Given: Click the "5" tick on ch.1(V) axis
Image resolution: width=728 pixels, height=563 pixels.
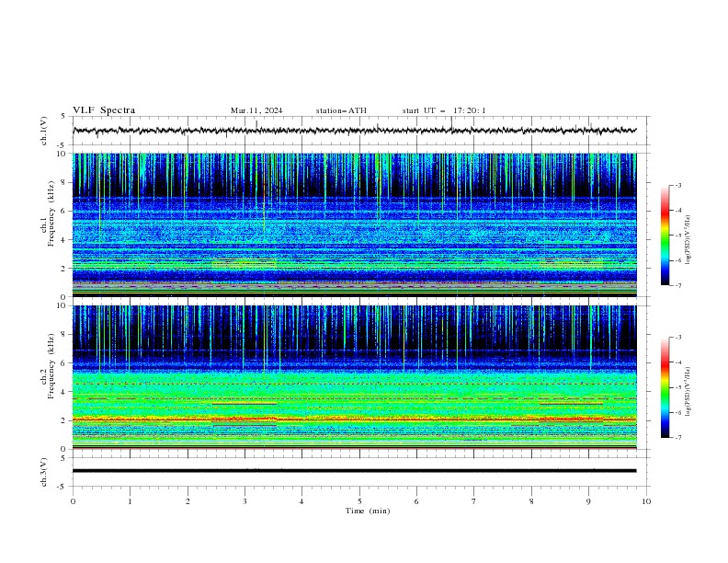Looking at the screenshot, I should click(x=64, y=117).
